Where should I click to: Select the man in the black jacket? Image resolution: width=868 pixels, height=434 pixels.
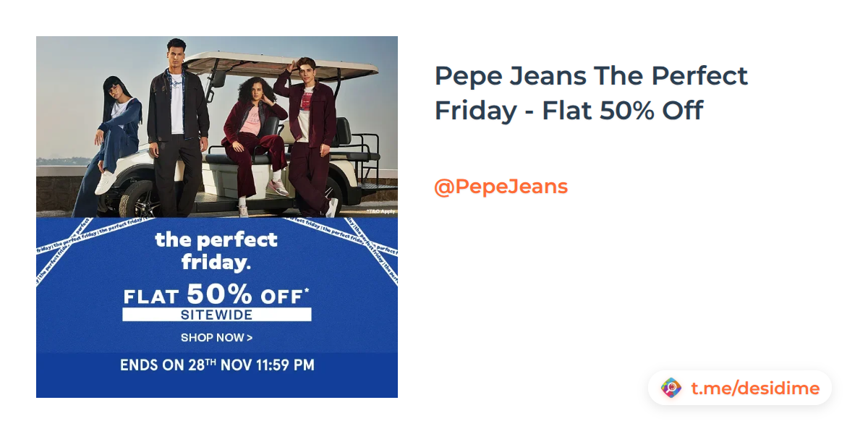(176, 123)
